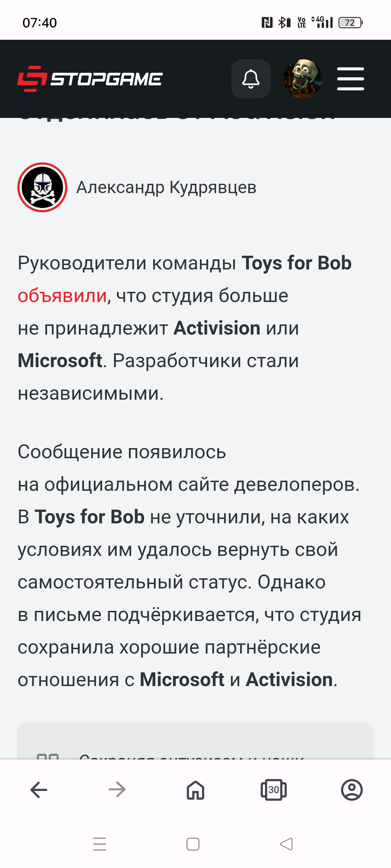Tap Android recent apps button
Image resolution: width=391 pixels, height=868 pixels.
pos(100,844)
